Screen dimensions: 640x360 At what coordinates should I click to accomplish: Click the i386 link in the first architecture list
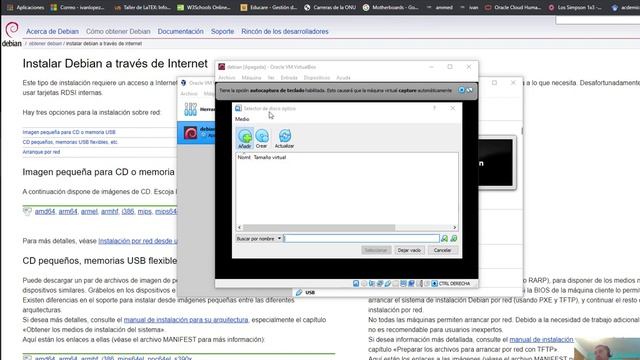tap(128, 211)
